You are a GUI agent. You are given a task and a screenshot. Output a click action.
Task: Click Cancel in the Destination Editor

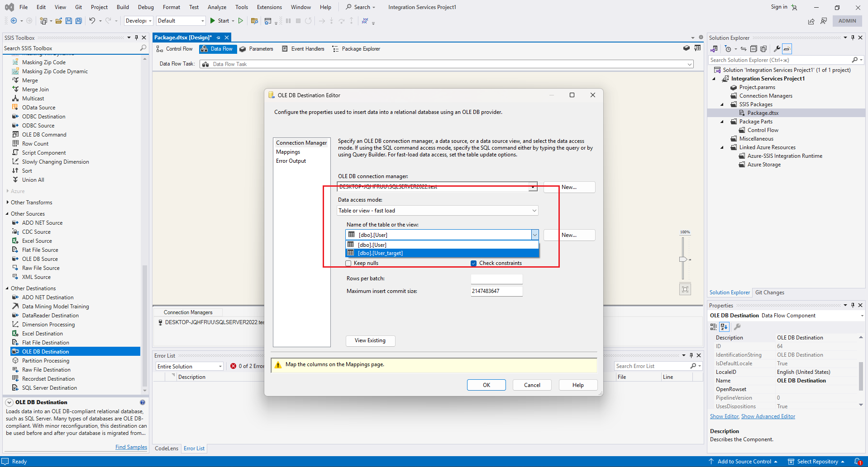pyautogui.click(x=532, y=385)
